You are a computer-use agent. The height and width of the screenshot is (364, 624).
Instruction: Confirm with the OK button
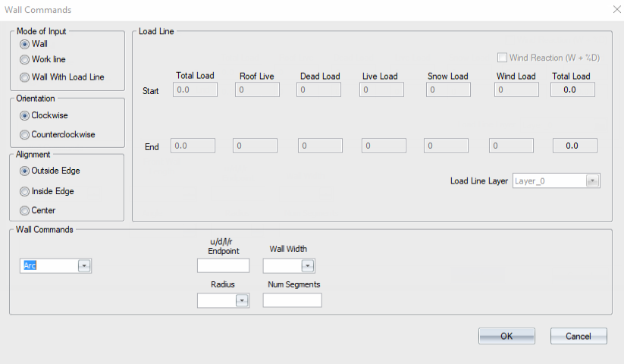pyautogui.click(x=506, y=336)
